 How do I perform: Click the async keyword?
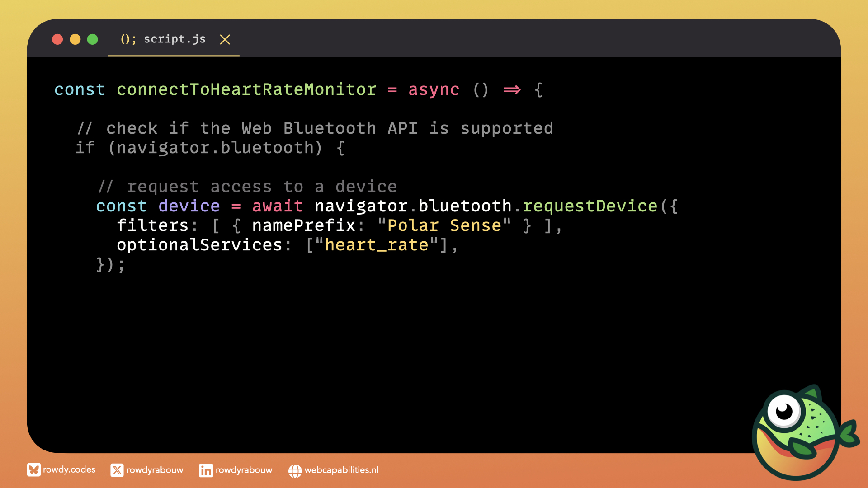click(434, 89)
